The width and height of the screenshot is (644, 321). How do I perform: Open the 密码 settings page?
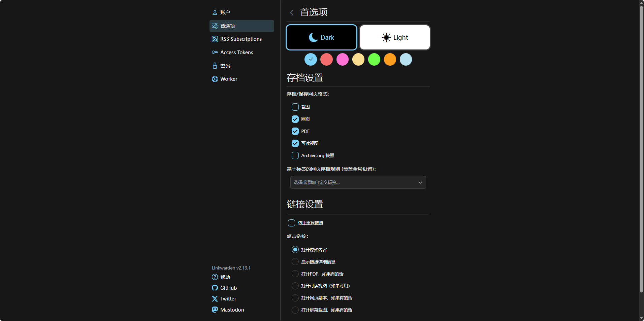(x=242, y=66)
